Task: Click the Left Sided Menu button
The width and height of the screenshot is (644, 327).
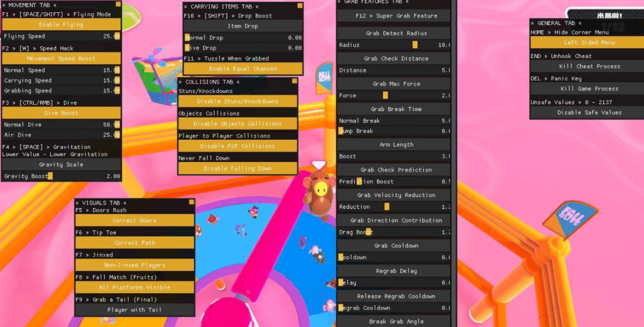Action: pyautogui.click(x=589, y=42)
